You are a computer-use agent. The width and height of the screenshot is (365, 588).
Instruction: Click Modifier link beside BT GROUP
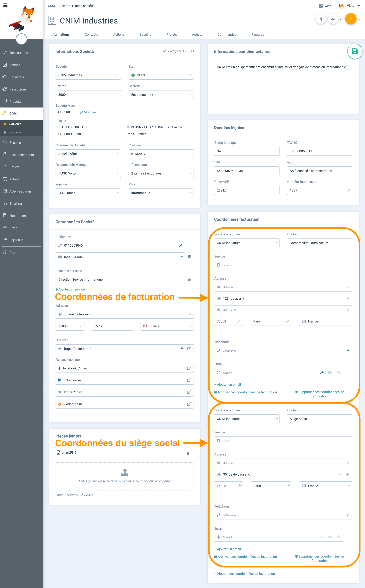pos(88,112)
